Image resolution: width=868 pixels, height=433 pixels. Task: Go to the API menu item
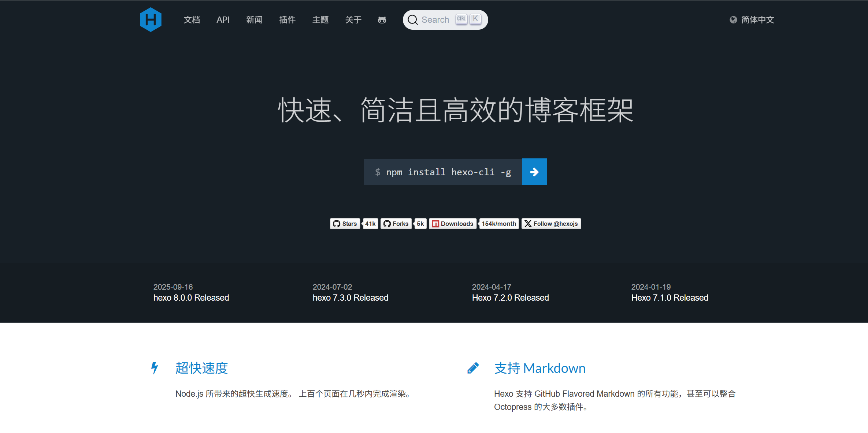point(223,20)
